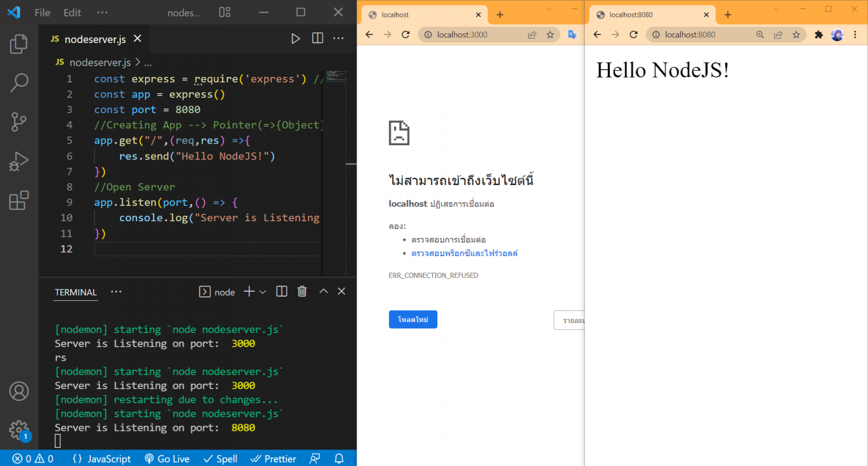Open the File menu

(42, 12)
